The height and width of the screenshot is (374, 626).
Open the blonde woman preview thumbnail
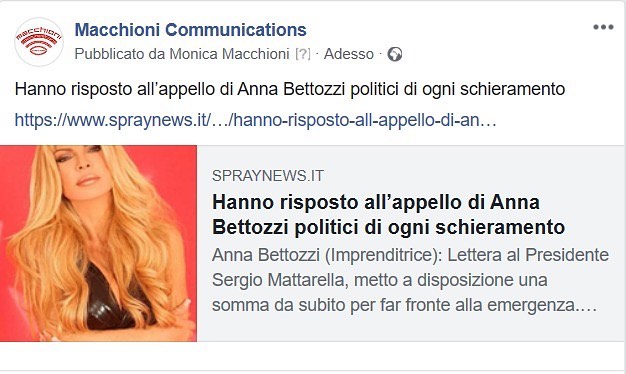pos(98,243)
